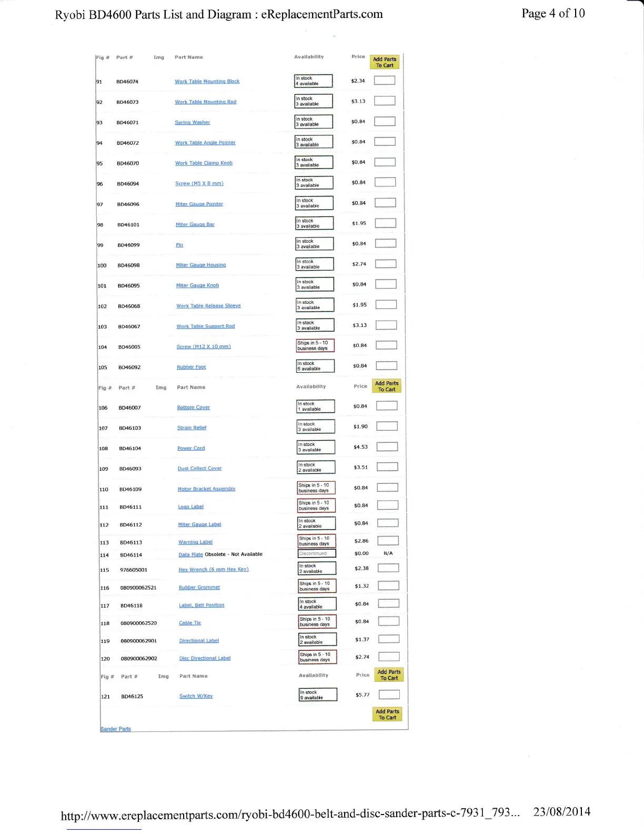Image resolution: width=644 pixels, height=834 pixels.
Task: Focus quantity box for Dust Collect Cover
Action: coord(387,467)
